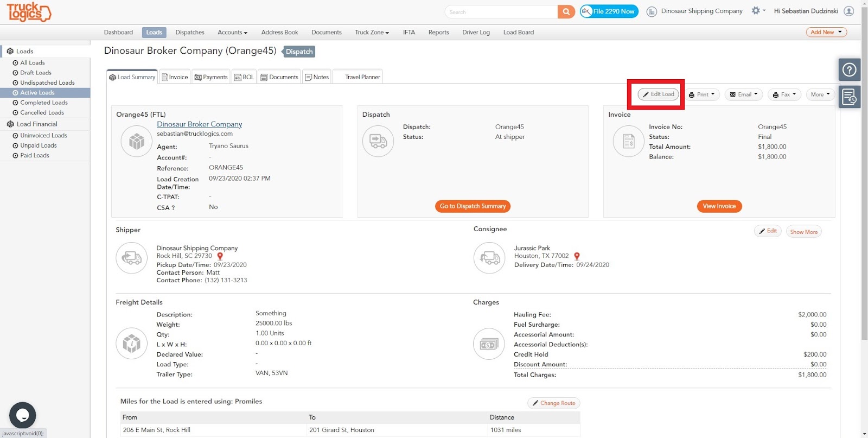This screenshot has width=868, height=438.
Task: Click the Change Route button
Action: point(554,403)
